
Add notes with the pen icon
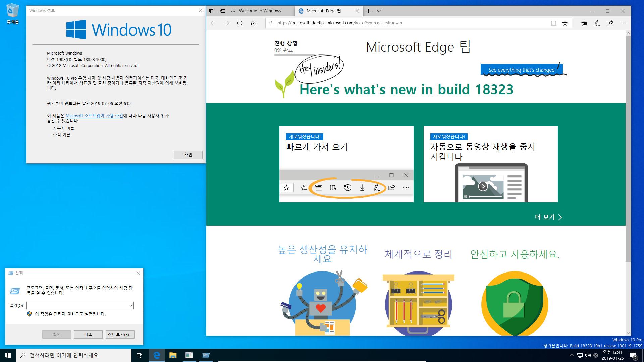click(597, 23)
